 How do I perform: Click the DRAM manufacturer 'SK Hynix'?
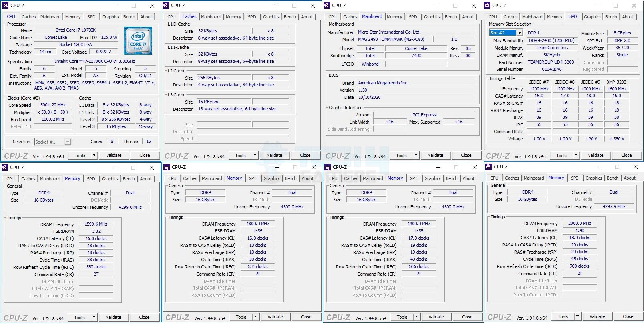tap(552, 55)
